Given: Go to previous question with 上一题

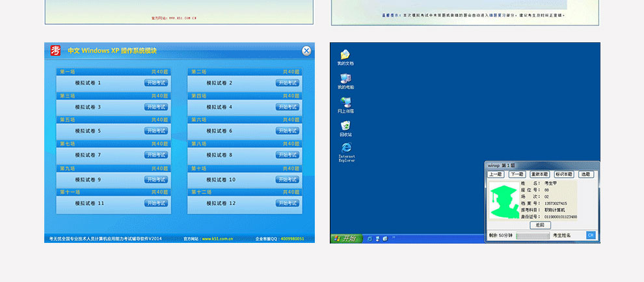Looking at the screenshot, I should [x=496, y=175].
